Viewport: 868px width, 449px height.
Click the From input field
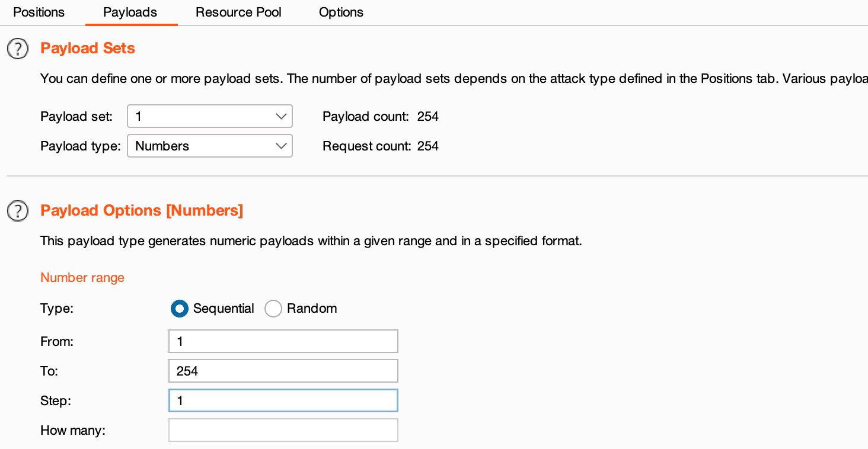(x=283, y=342)
